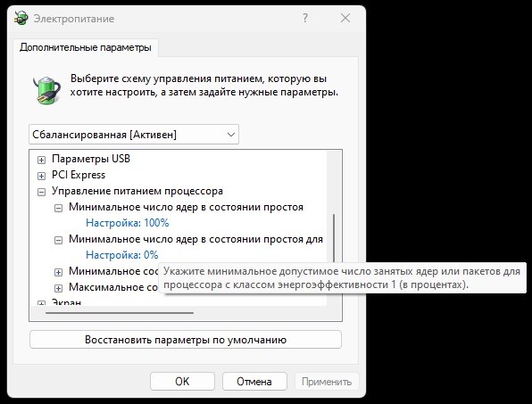Click the Применить button
532x404 pixels.
[327, 382]
